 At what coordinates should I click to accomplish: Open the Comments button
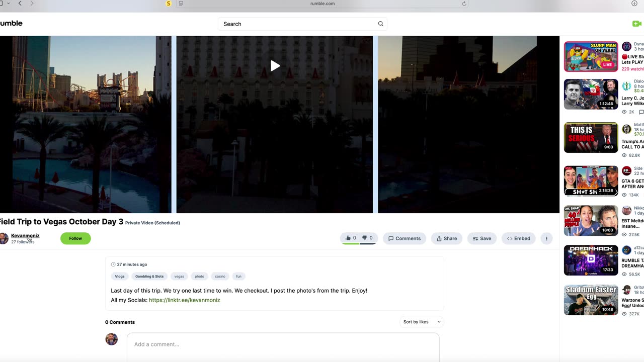(x=405, y=238)
